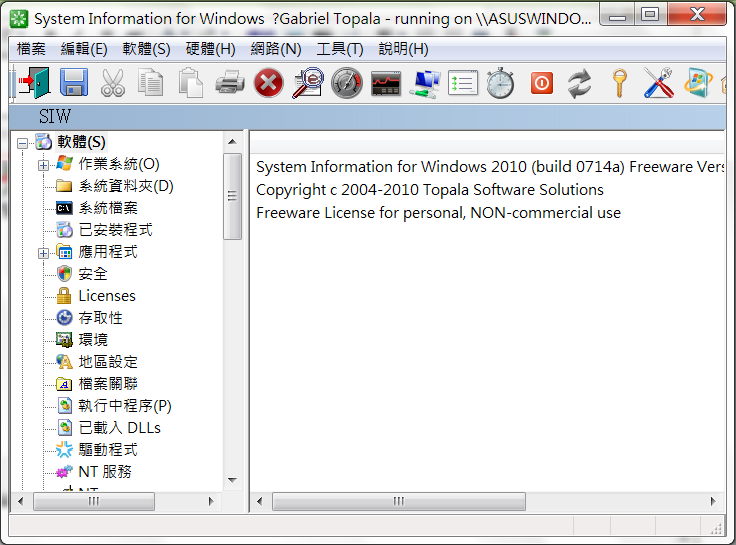Click the Paste clipboard icon
The width and height of the screenshot is (736, 545).
[191, 83]
